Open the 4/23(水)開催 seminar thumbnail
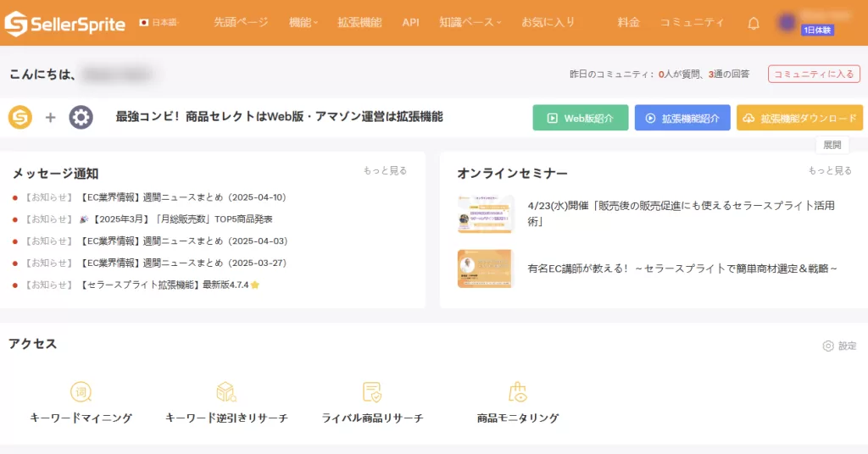Image resolution: width=868 pixels, height=454 pixels. [485, 214]
